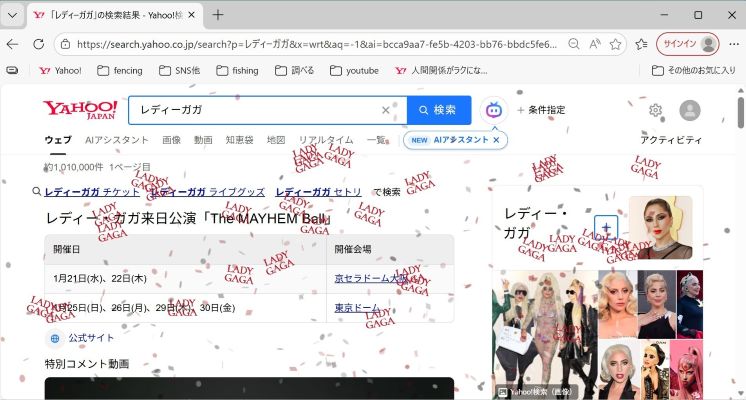This screenshot has height=400, width=746.
Task: Switch to the 画像 search tab
Action: 171,140
